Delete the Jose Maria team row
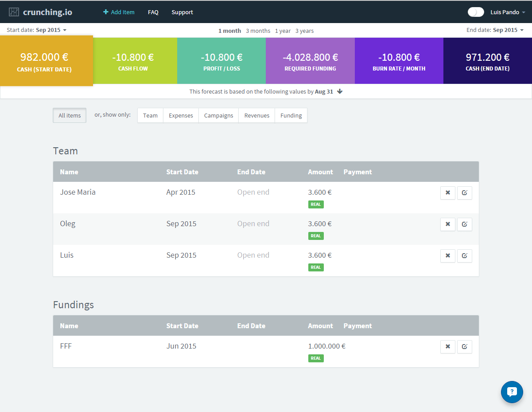The width and height of the screenshot is (532, 412). tap(447, 193)
